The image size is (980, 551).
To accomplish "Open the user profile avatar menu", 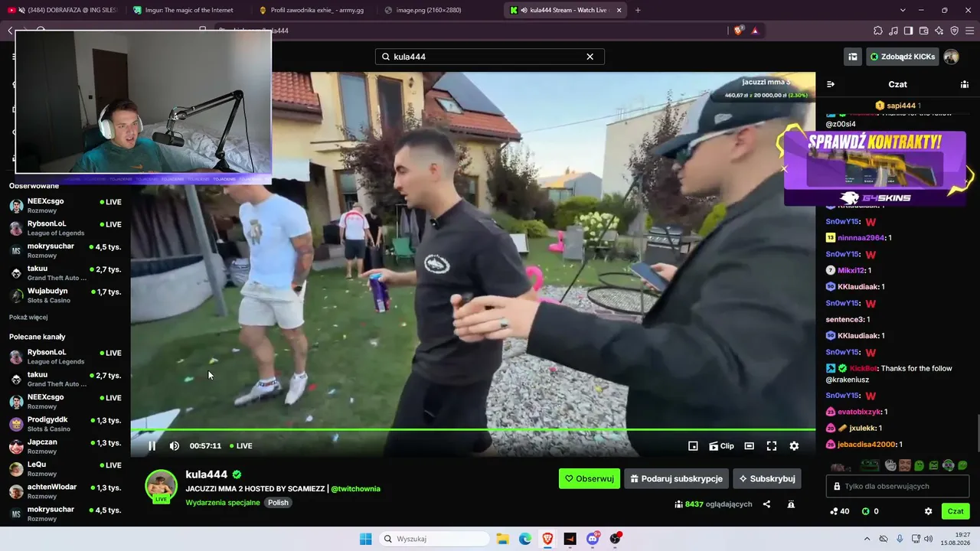I will [951, 57].
